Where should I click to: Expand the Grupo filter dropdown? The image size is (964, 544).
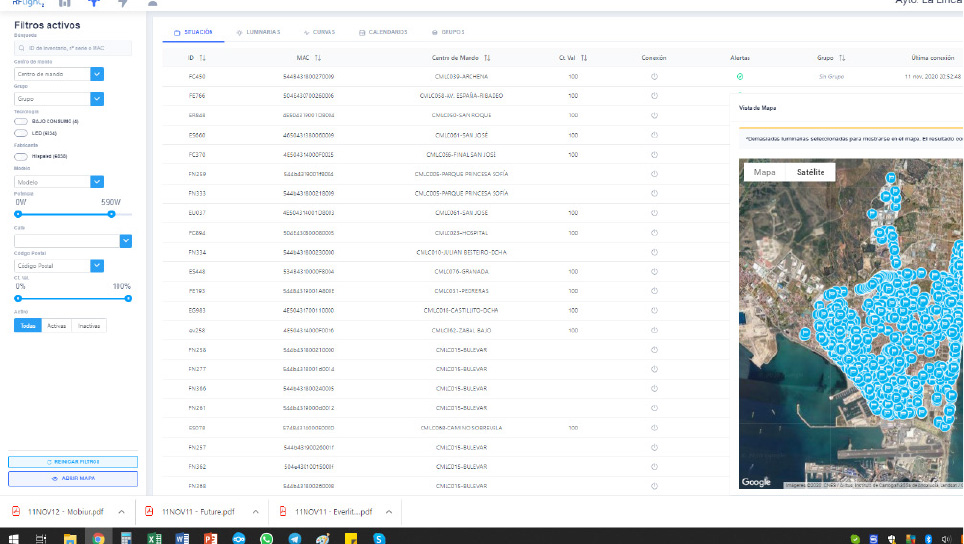tap(97, 99)
